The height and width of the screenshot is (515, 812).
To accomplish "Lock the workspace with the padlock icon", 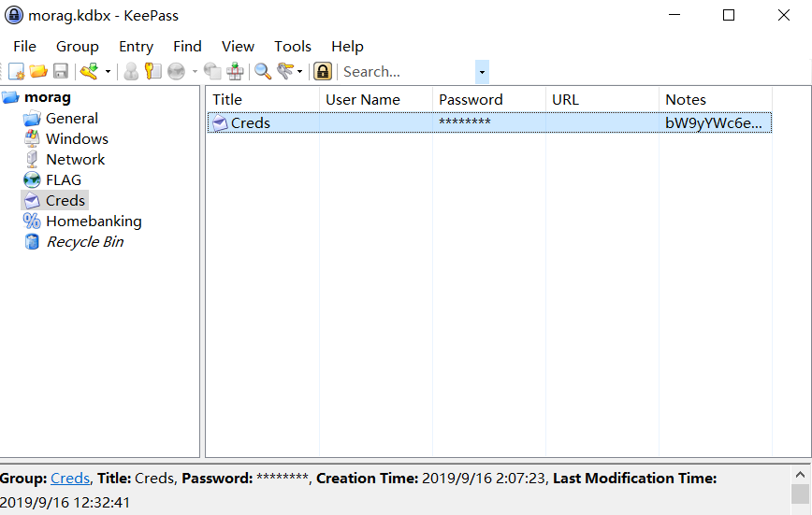I will coord(323,71).
